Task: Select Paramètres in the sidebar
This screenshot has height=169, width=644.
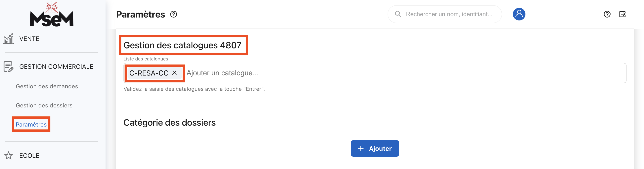Action: click(x=31, y=125)
